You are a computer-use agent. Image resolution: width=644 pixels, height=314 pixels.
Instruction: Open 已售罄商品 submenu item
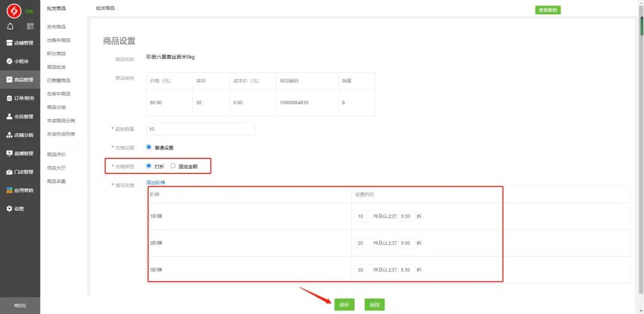pyautogui.click(x=58, y=80)
